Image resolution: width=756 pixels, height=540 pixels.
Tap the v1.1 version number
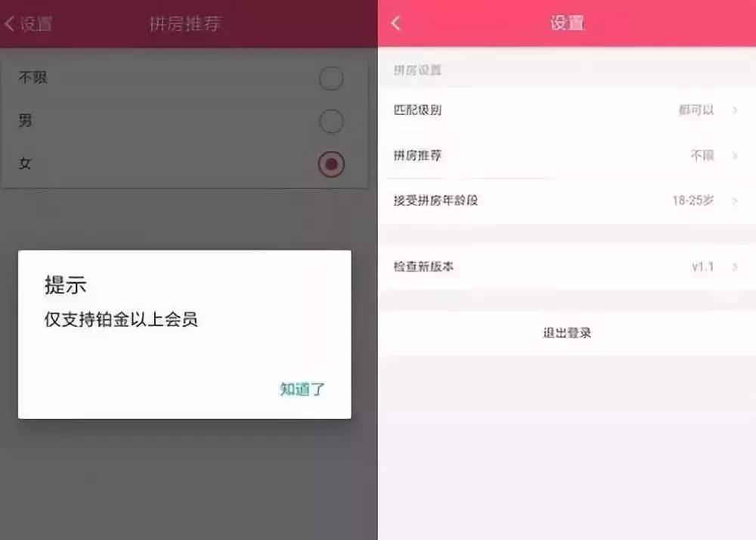tap(702, 267)
